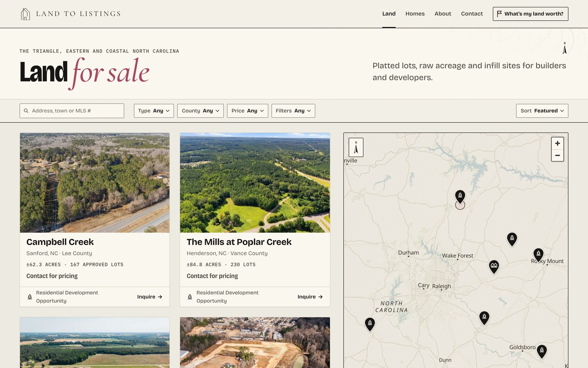Click '±62.3 ACRES · 167 APPROVED LOTS' text
588x368 pixels.
click(x=75, y=265)
